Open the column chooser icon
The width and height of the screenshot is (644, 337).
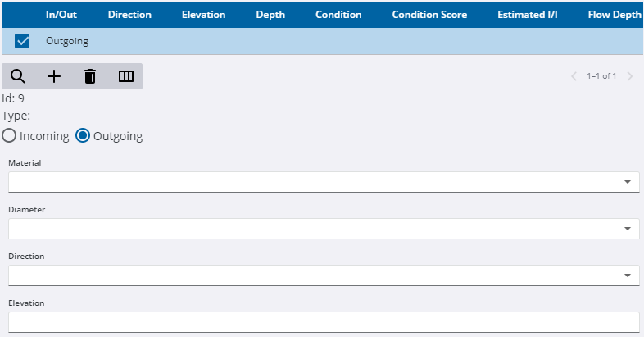[x=125, y=76]
